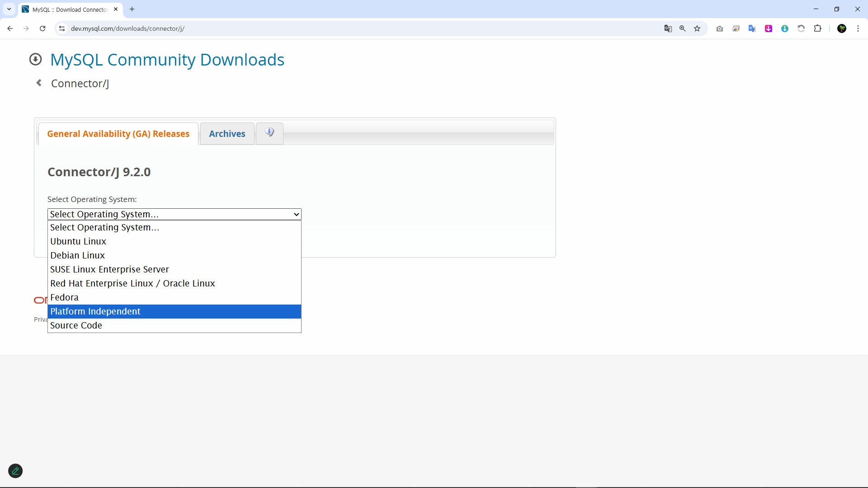Minimize the Chrome window
This screenshot has width=868, height=488.
816,9
